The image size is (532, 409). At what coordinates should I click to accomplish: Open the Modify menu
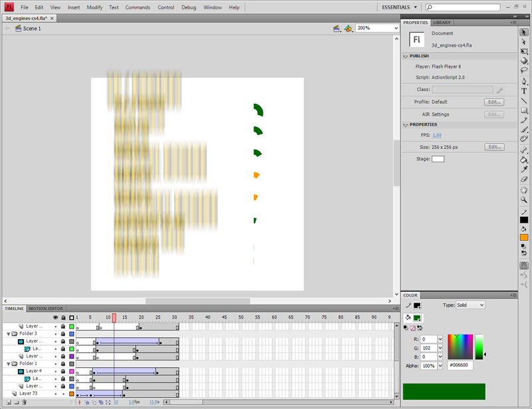[x=94, y=7]
